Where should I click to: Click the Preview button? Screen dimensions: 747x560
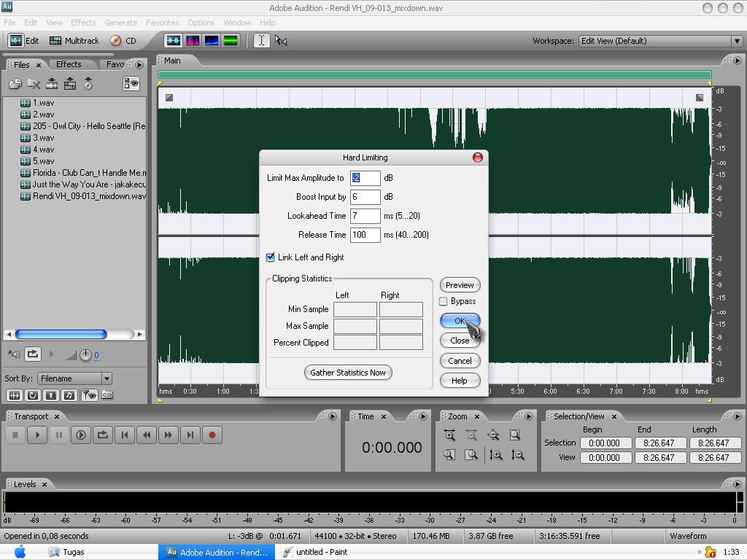tap(460, 285)
